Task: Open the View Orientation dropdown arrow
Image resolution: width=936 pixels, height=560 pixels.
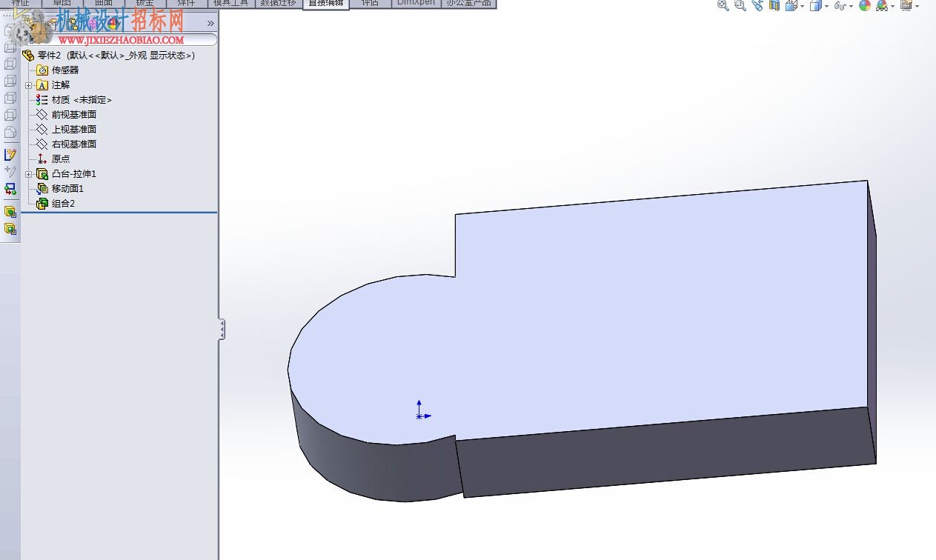Action: click(803, 7)
